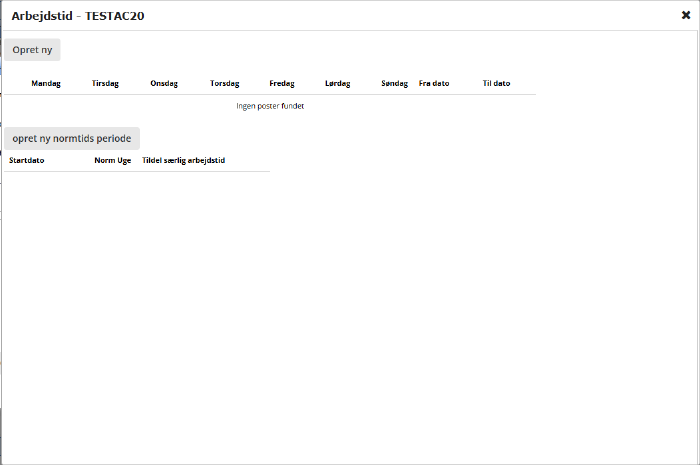Click the Lørdag column header
Viewport: 700px width, 465px height.
[338, 84]
